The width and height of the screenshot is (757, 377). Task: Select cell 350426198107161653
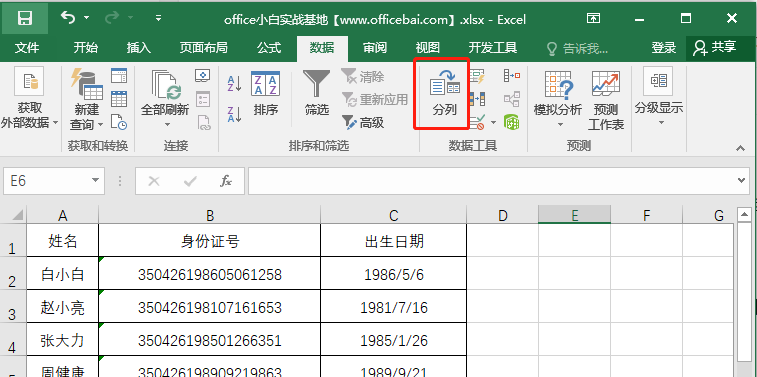coord(210,307)
